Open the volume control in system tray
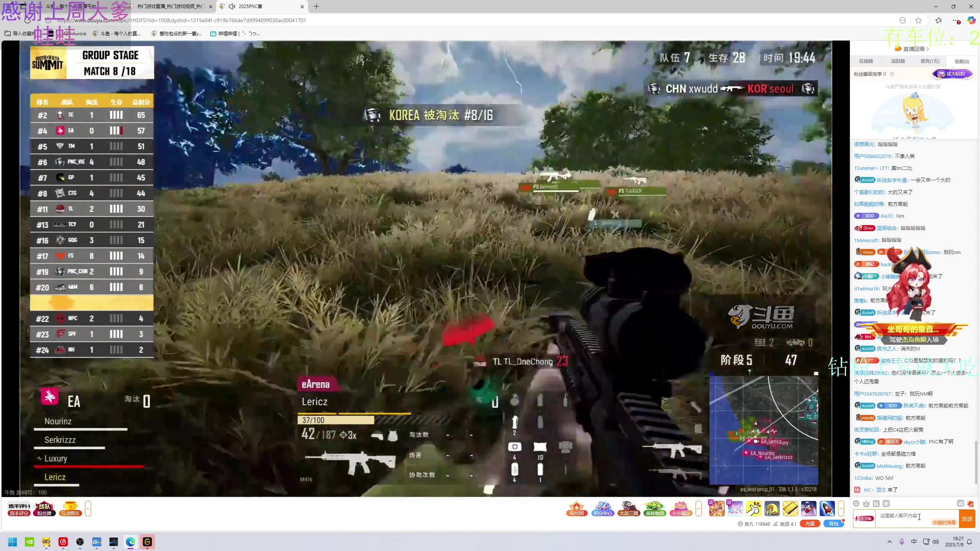The height and width of the screenshot is (551, 980). [936, 542]
